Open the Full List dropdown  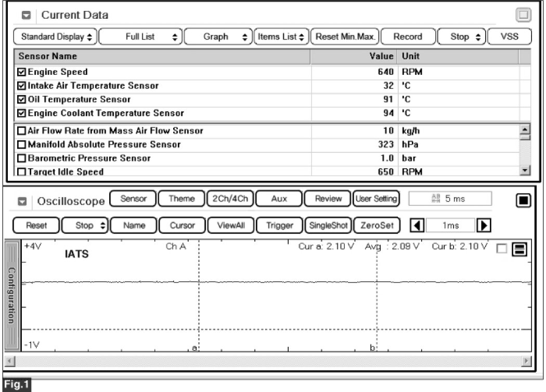tap(141, 36)
